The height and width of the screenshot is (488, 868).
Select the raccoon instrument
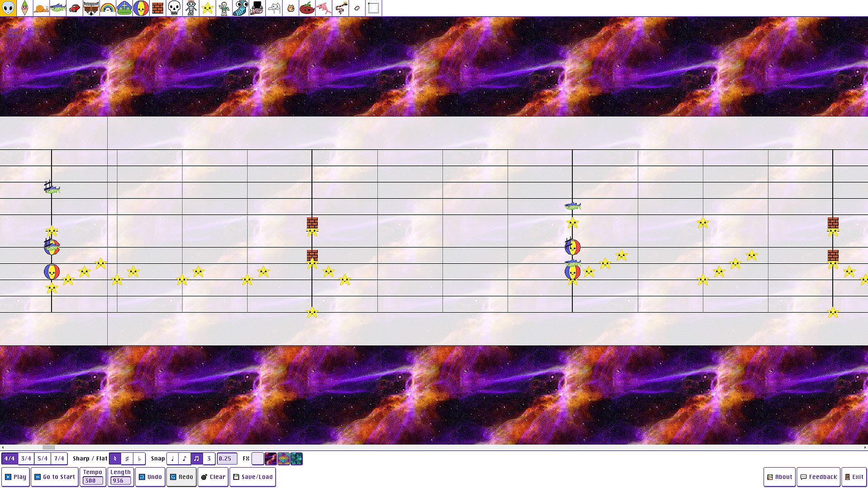coord(91,8)
